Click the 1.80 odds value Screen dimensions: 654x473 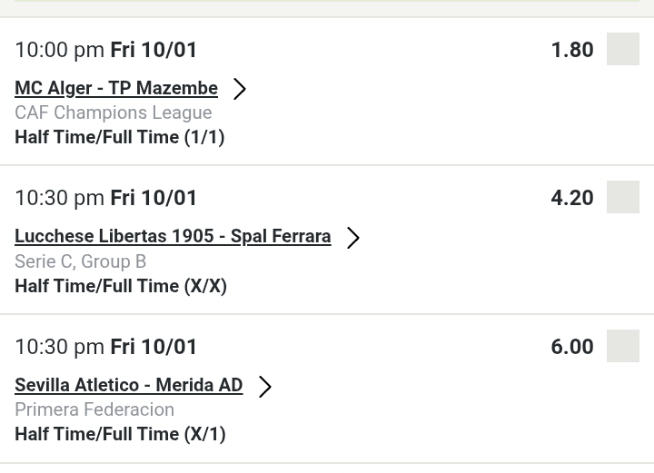click(575, 49)
